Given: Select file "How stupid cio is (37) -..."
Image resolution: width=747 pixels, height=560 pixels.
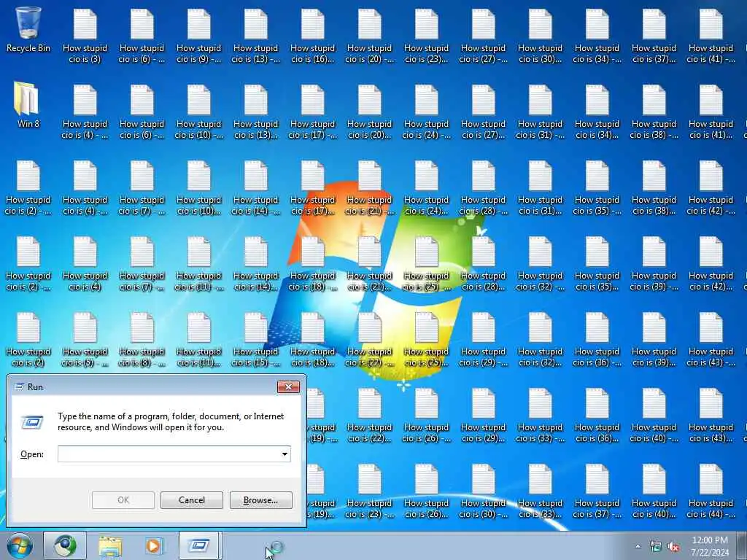Looking at the screenshot, I should tap(597, 491).
